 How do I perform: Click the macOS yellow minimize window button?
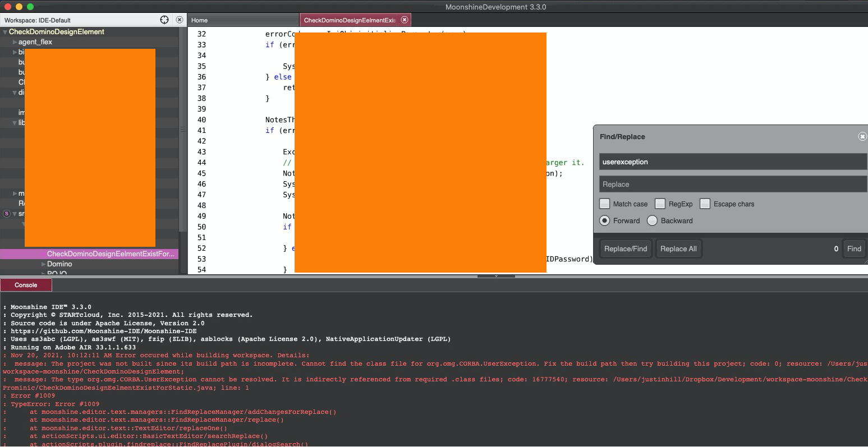click(x=19, y=7)
